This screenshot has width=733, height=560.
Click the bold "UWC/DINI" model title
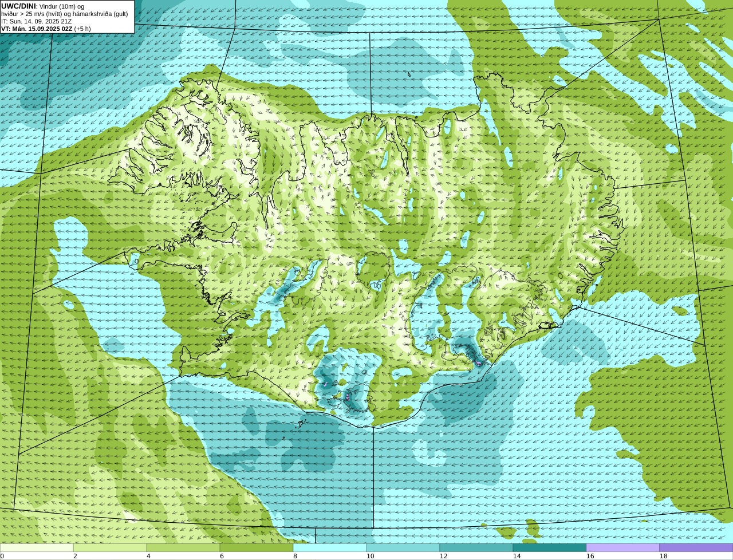pos(18,6)
